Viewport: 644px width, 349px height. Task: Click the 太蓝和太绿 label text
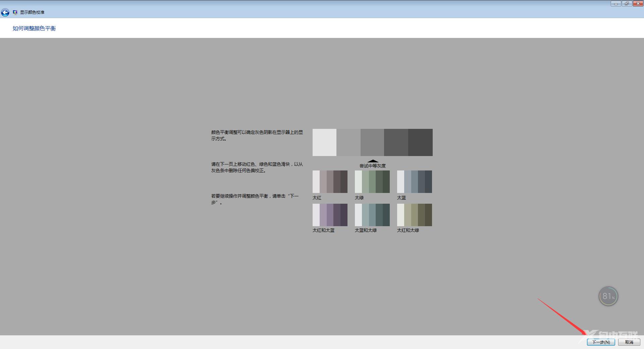(366, 230)
